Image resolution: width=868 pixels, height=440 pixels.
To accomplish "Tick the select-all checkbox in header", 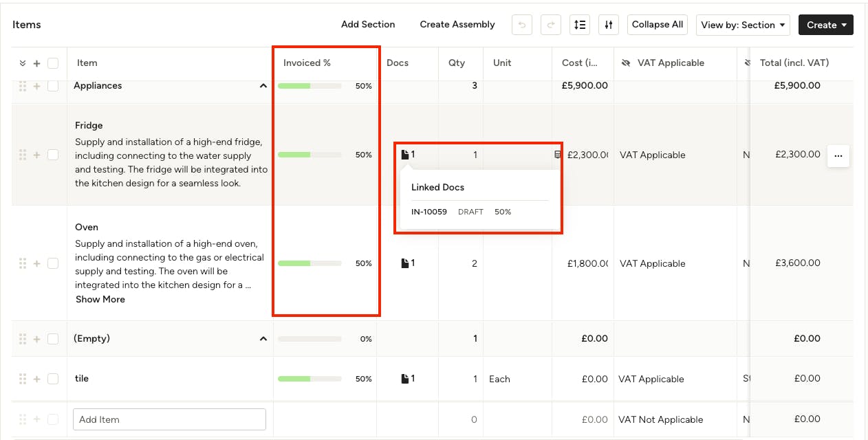I will click(53, 63).
